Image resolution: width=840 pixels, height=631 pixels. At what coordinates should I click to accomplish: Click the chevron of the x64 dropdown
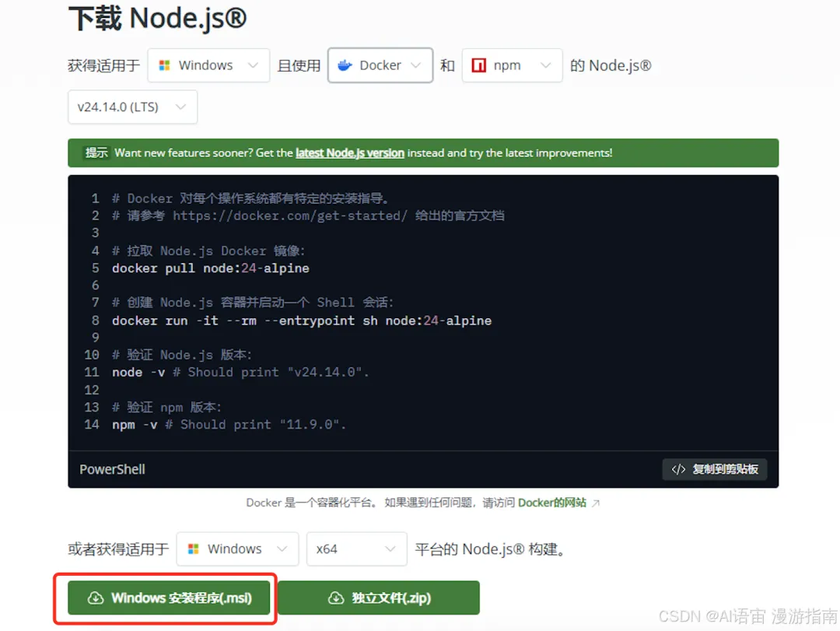tap(390, 549)
